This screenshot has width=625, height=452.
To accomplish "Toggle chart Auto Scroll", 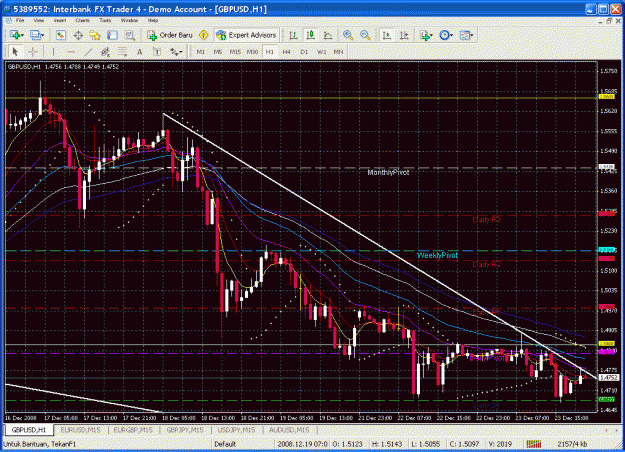I will point(386,35).
